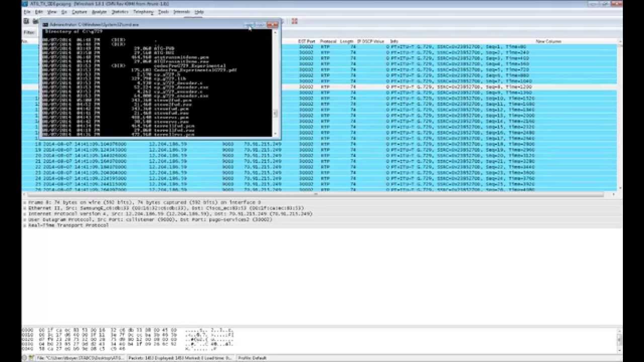Screen dimensions: 644x362
Task: Click the Protocol column header
Action: pos(328,41)
